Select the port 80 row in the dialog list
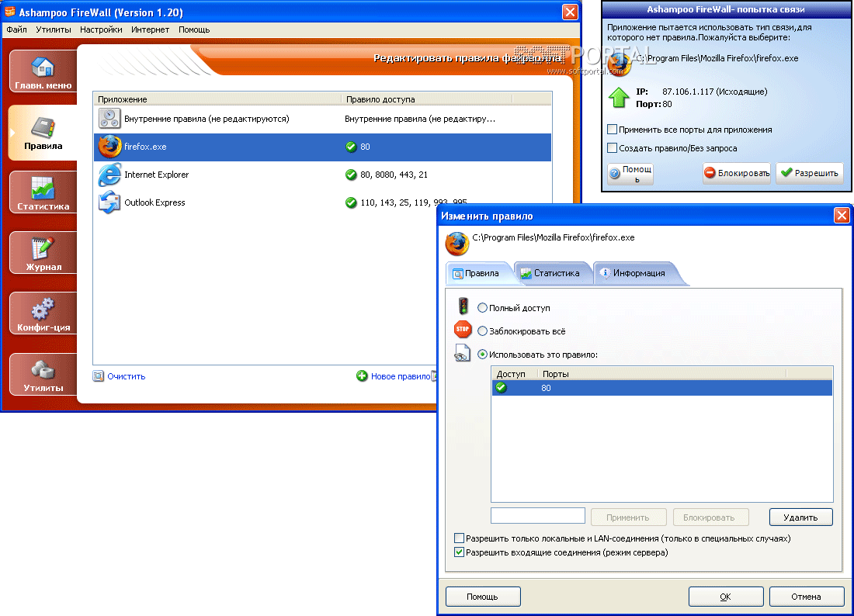This screenshot has height=616, width=854. tap(661, 387)
